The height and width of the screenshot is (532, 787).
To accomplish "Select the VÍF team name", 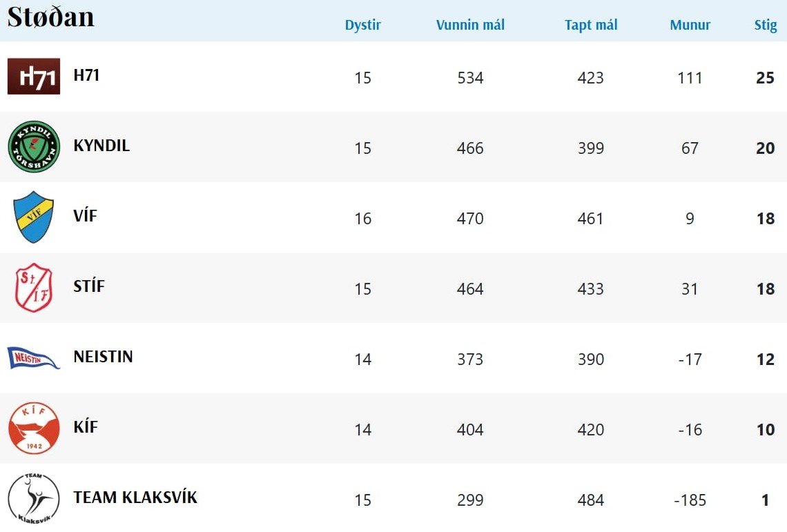I will coord(85,216).
